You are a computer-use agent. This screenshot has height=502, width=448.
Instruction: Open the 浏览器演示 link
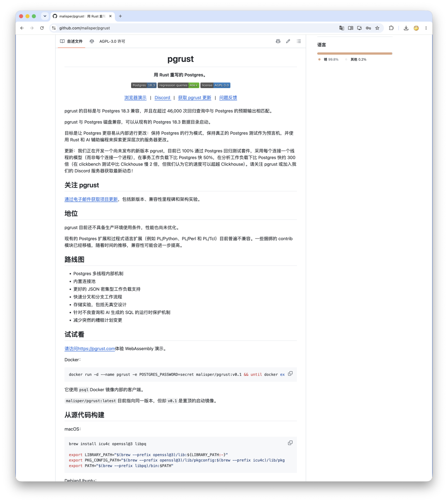click(x=135, y=98)
